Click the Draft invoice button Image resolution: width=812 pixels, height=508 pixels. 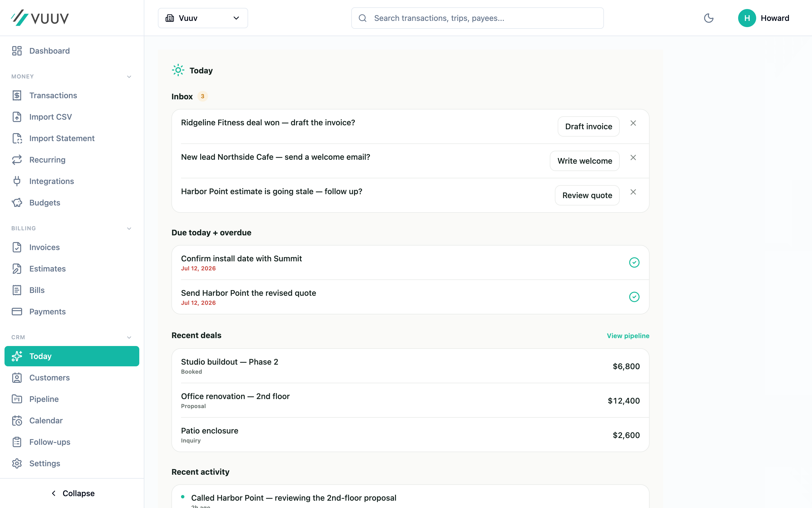[x=588, y=127]
